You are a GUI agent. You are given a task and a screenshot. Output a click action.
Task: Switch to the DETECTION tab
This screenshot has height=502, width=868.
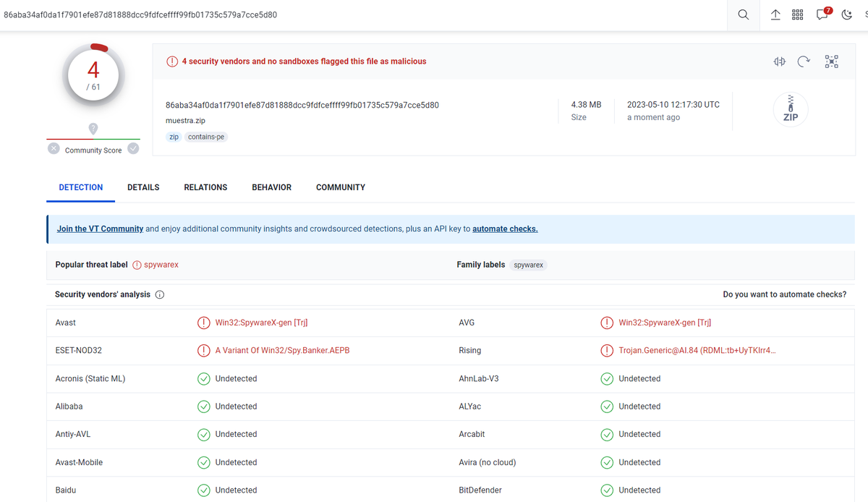coord(81,187)
